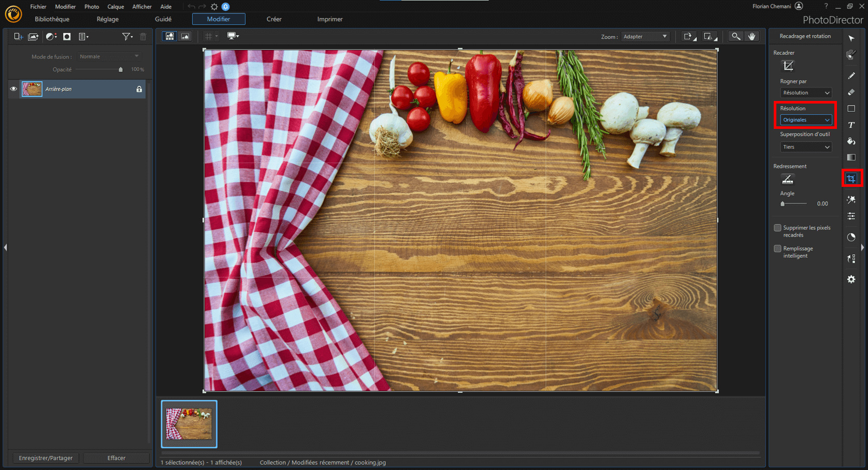Select the Eraser tool
This screenshot has height=470, width=868.
pyautogui.click(x=851, y=92)
